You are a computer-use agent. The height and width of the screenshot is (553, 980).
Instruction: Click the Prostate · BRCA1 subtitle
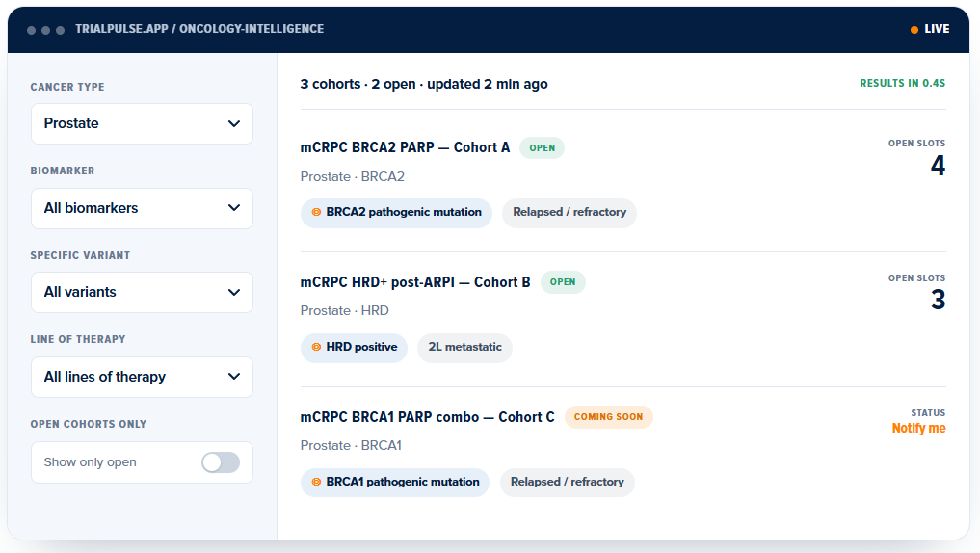(x=352, y=445)
